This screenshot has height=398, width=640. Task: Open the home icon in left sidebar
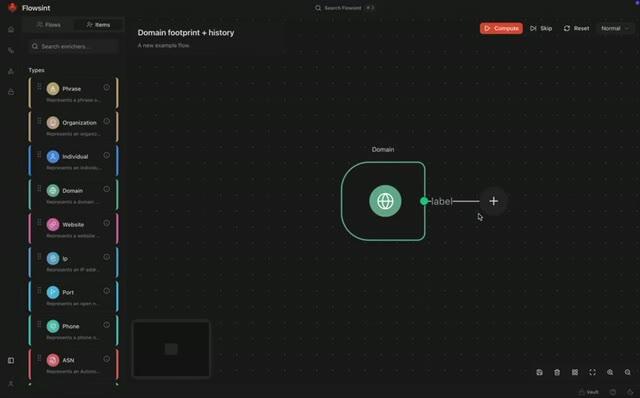coord(11,29)
